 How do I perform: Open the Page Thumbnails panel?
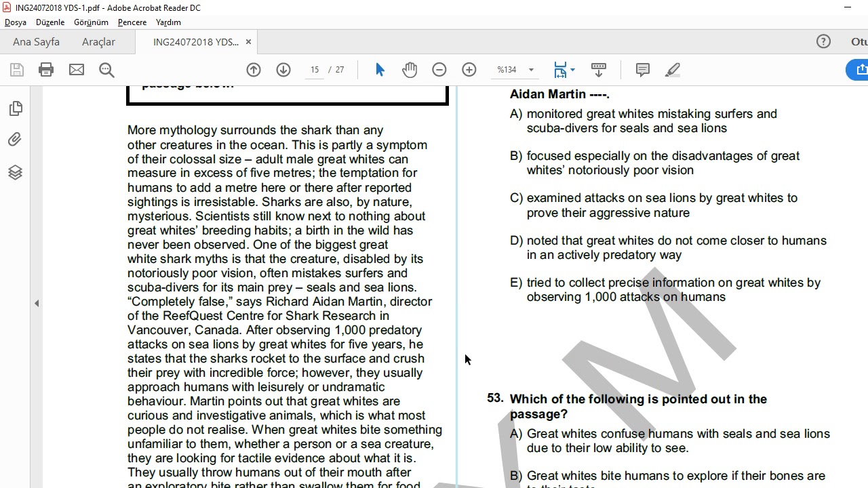(16, 108)
